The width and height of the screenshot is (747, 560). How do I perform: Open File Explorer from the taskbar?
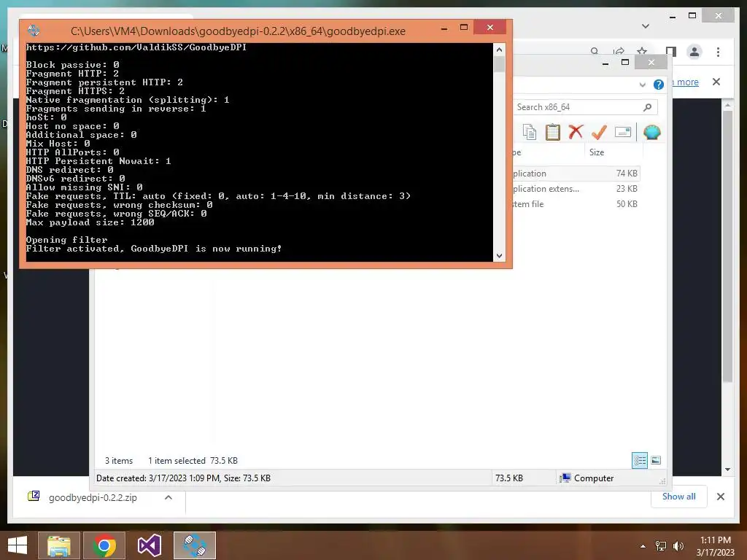(58, 545)
